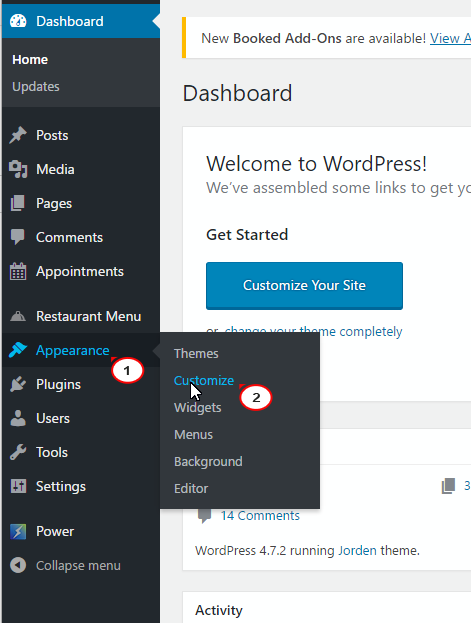Click the Appointments calendar icon
The width and height of the screenshot is (471, 623).
[18, 271]
